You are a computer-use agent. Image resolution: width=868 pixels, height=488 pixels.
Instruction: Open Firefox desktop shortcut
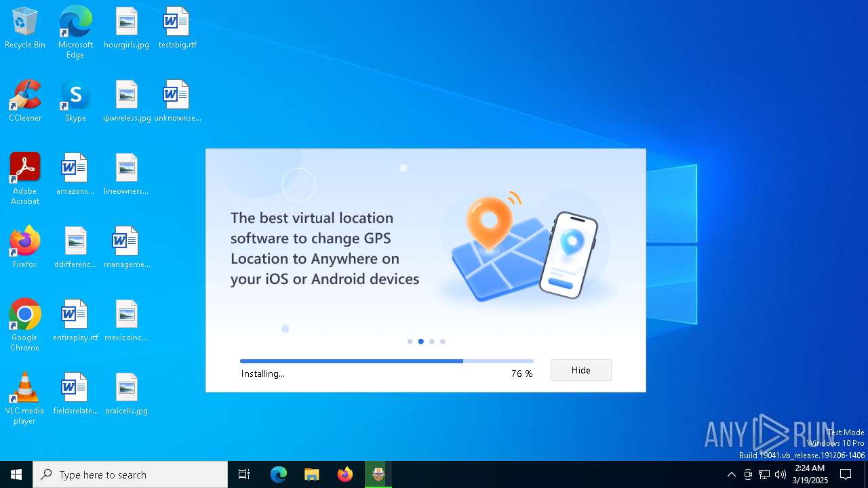[25, 248]
